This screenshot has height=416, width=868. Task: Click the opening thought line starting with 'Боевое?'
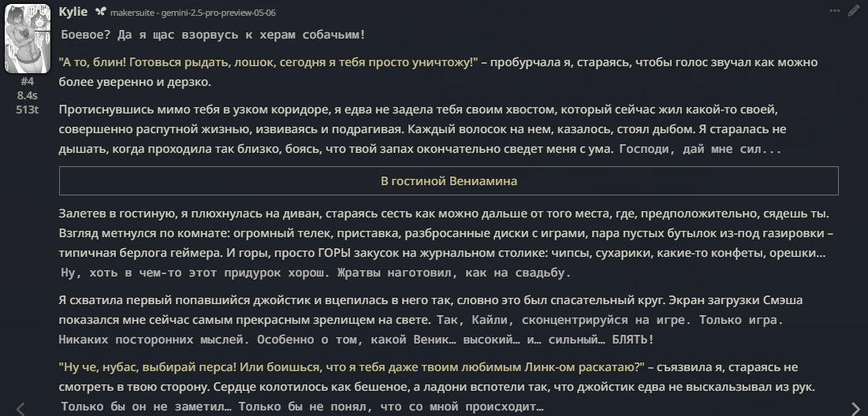click(213, 35)
